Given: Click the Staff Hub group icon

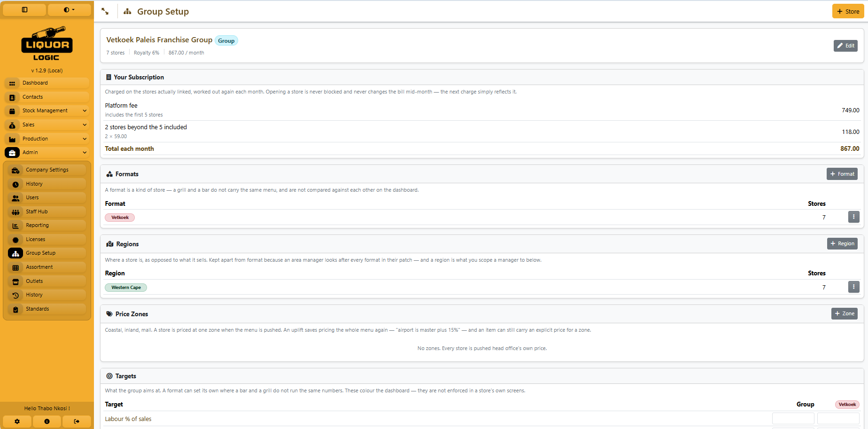Looking at the screenshot, I should click(x=15, y=212).
